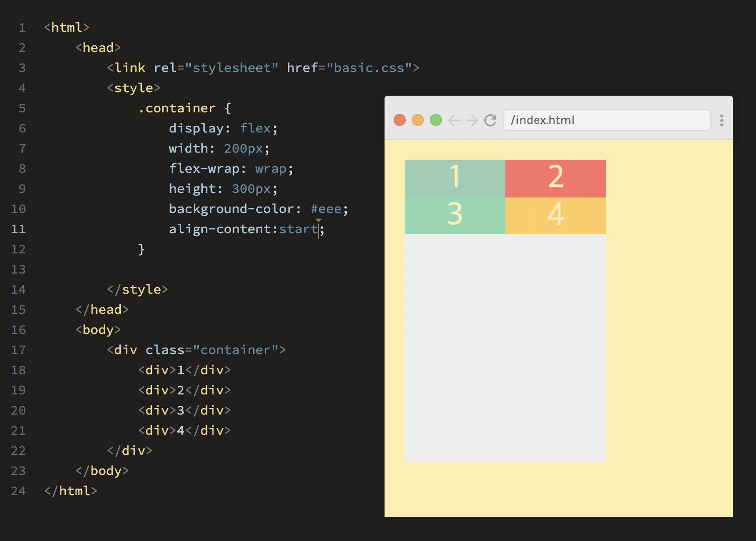The width and height of the screenshot is (756, 541).
Task: Select the red flex item 2
Action: (556, 179)
